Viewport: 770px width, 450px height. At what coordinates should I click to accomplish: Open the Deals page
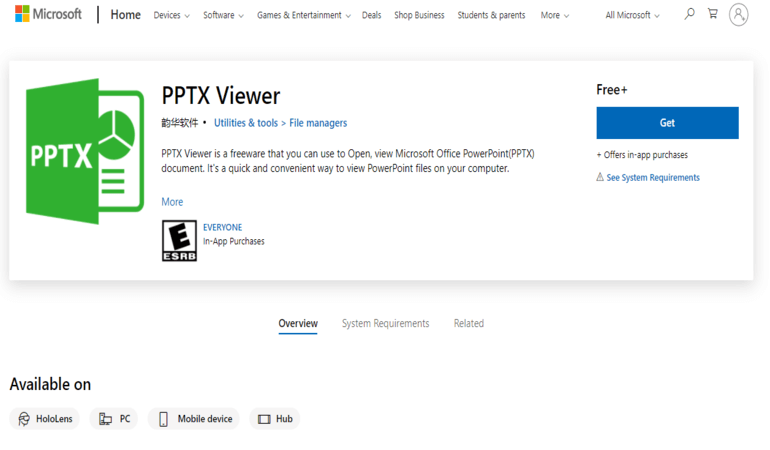pos(371,15)
